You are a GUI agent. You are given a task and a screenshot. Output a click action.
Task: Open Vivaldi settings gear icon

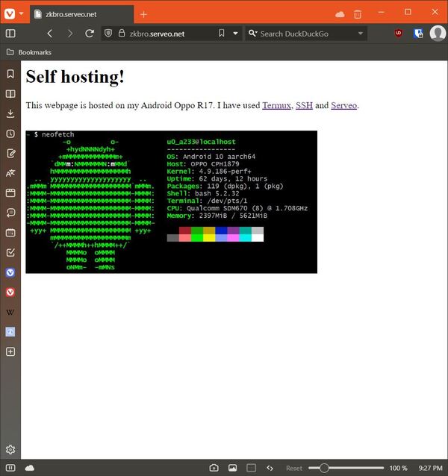10,449
